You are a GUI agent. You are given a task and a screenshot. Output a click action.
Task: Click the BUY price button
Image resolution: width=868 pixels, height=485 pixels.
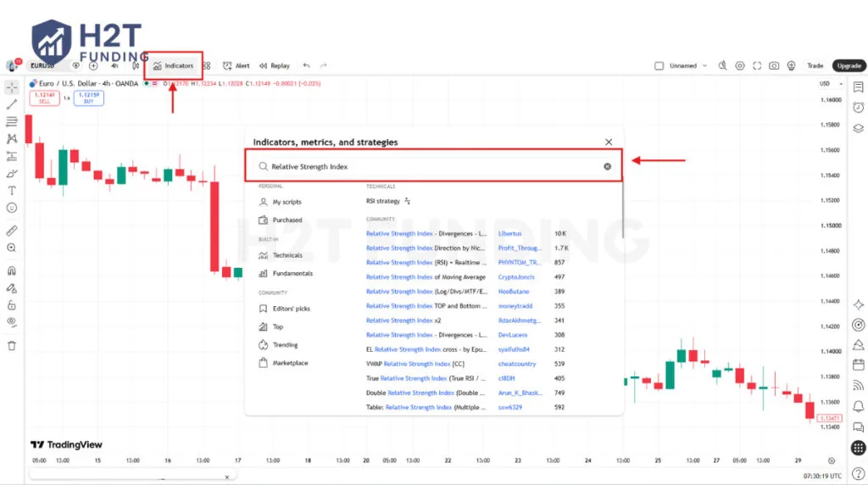click(88, 98)
